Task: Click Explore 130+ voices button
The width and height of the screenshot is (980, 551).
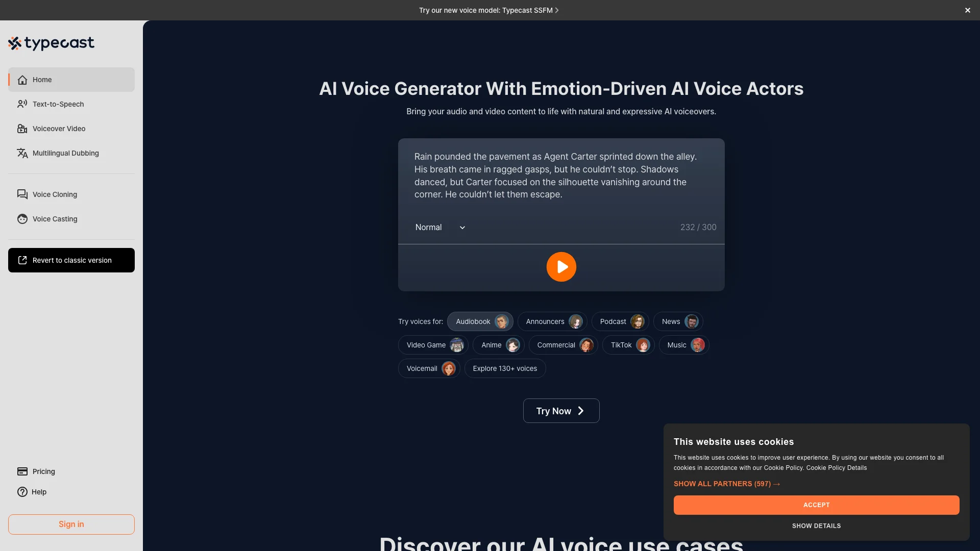Action: click(x=505, y=369)
